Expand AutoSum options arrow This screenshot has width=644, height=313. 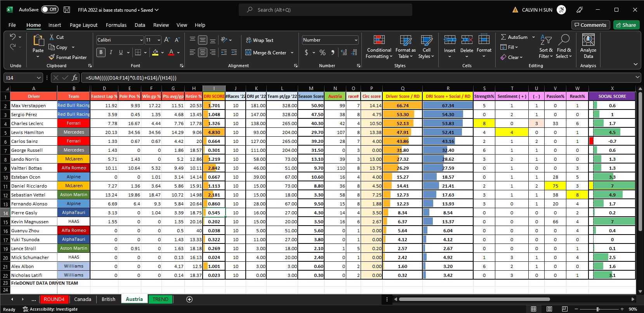pyautogui.click(x=533, y=37)
